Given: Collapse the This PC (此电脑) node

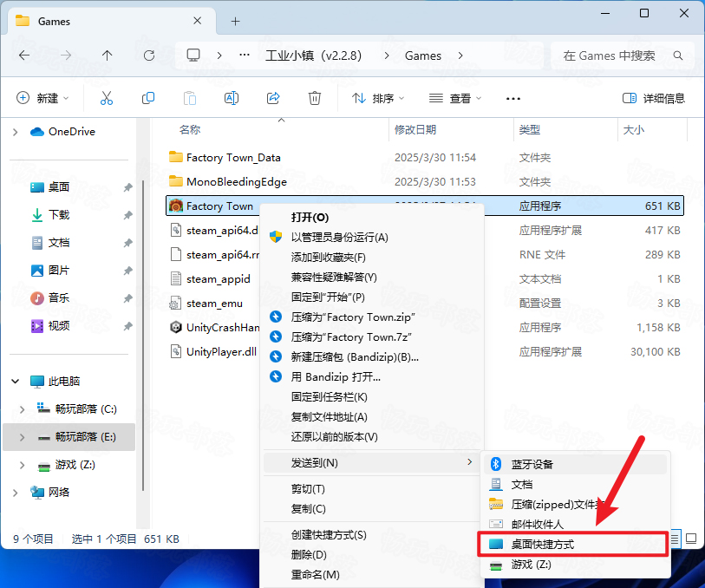Looking at the screenshot, I should coord(16,382).
